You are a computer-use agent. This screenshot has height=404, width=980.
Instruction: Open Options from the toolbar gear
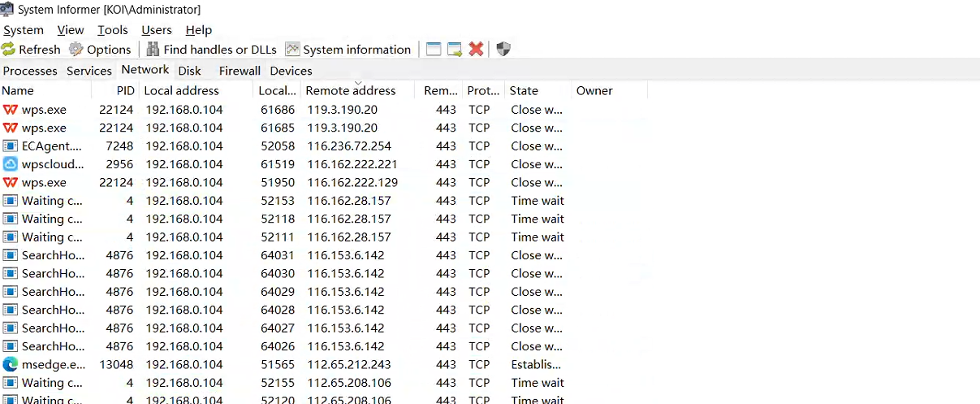[x=100, y=50]
